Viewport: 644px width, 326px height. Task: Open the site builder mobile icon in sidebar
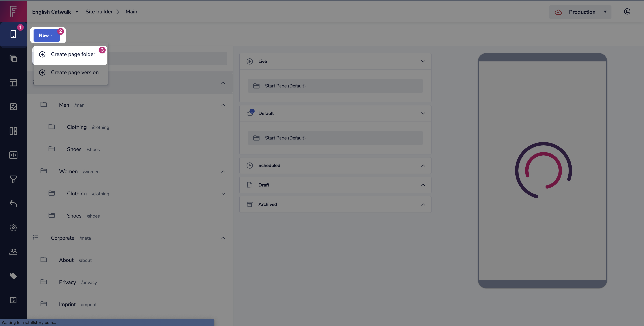[x=13, y=34]
